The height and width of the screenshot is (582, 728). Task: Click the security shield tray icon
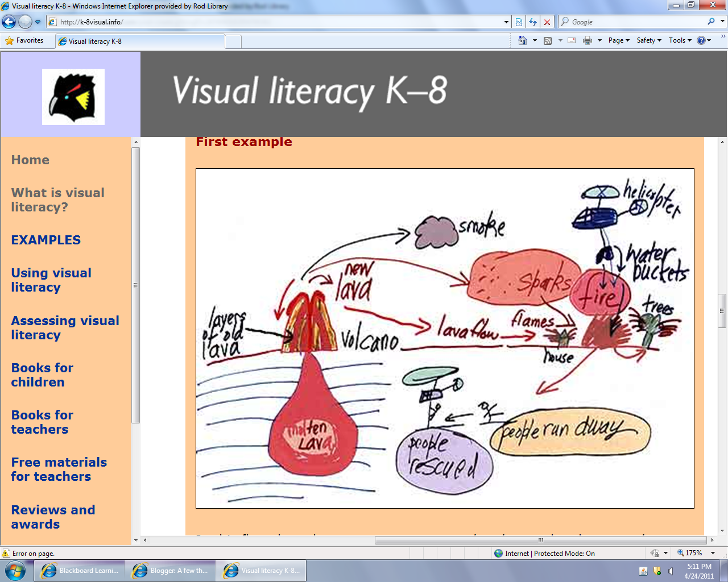657,571
